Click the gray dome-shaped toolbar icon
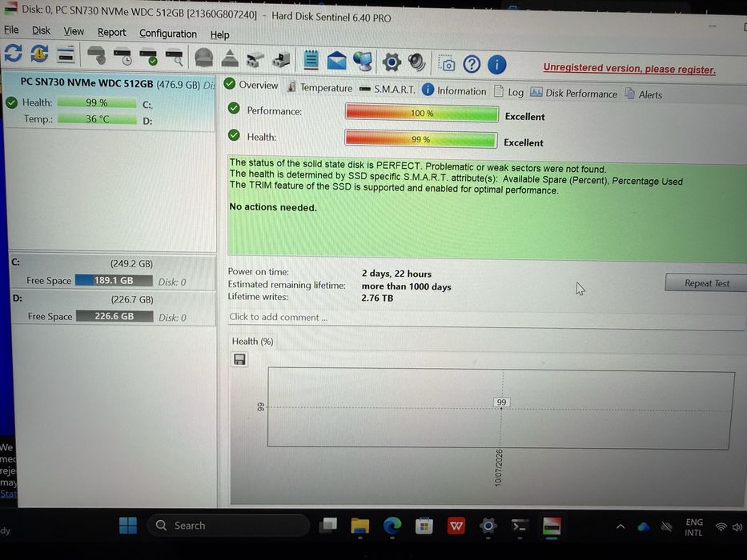Image resolution: width=747 pixels, height=560 pixels. pyautogui.click(x=204, y=58)
